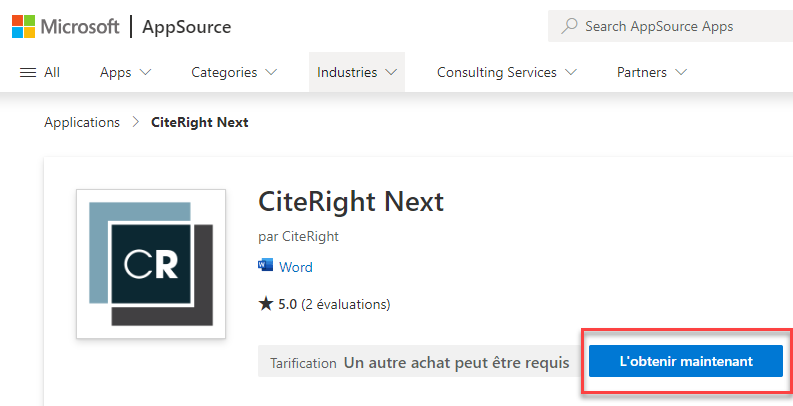793x406 pixels.
Task: Click the Un autre achat peut être requis text
Action: (457, 363)
